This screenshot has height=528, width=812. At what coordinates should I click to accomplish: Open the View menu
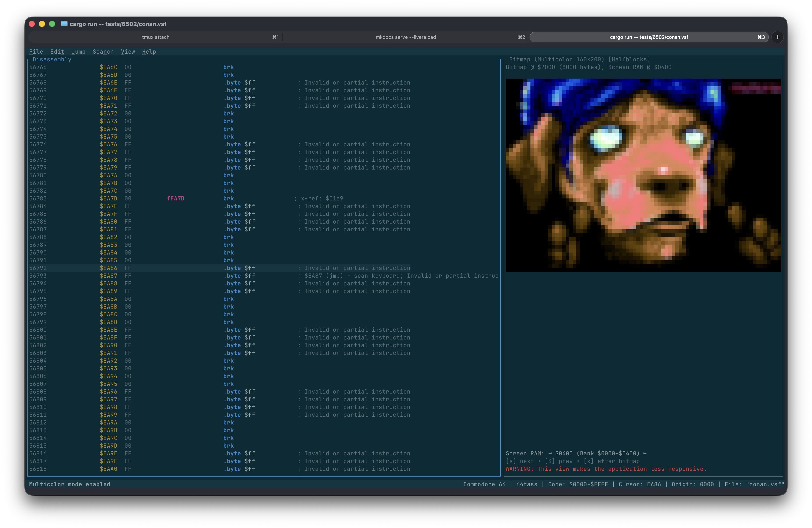[x=128, y=52]
